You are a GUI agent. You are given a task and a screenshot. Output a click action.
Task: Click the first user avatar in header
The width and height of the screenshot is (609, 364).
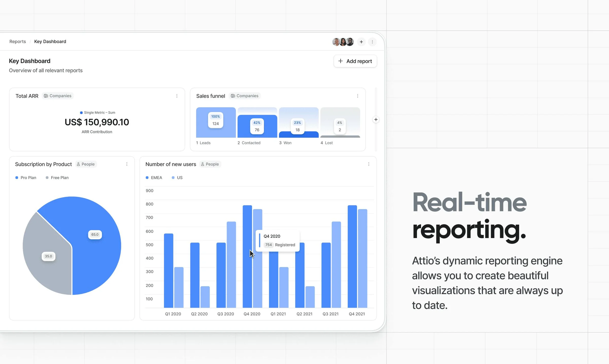[336, 42]
